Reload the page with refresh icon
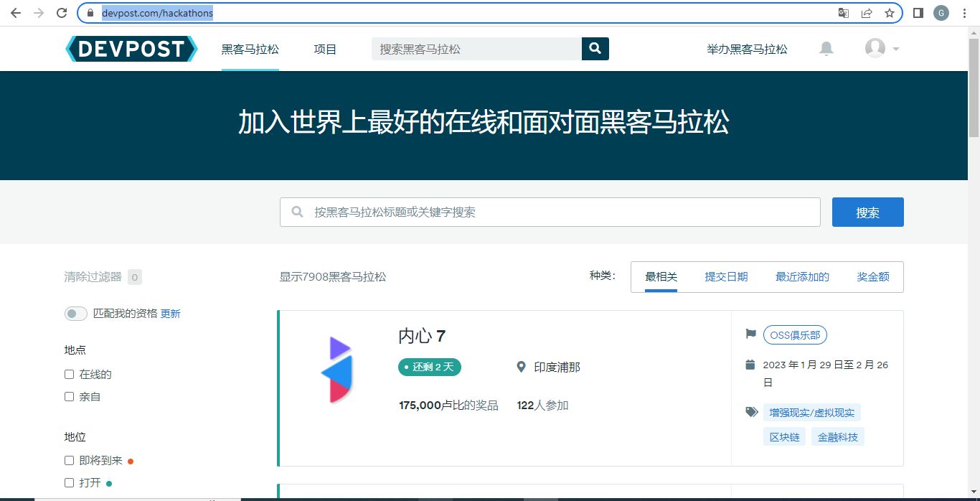This screenshot has height=501, width=980. [x=62, y=13]
